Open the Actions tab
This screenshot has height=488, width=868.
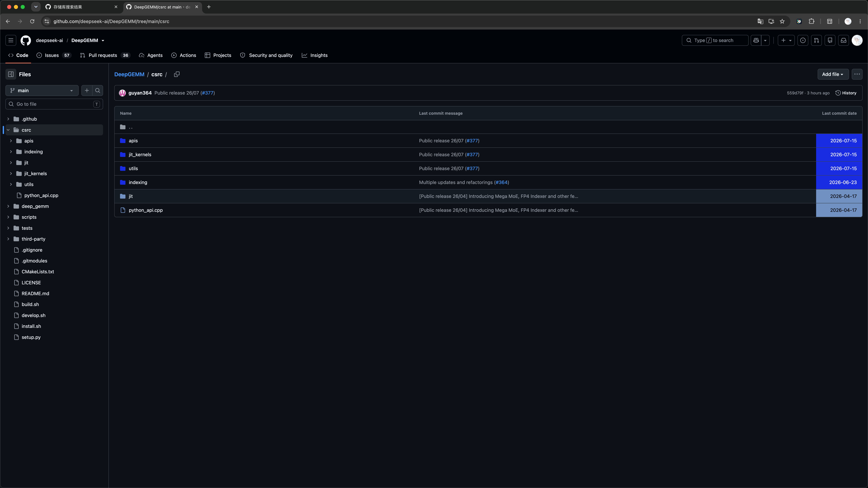point(184,55)
